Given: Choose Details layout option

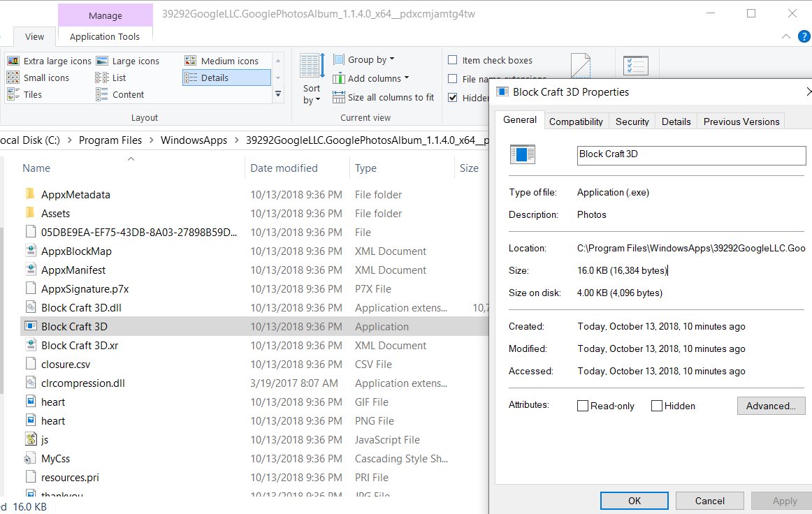Looking at the screenshot, I should coord(226,78).
